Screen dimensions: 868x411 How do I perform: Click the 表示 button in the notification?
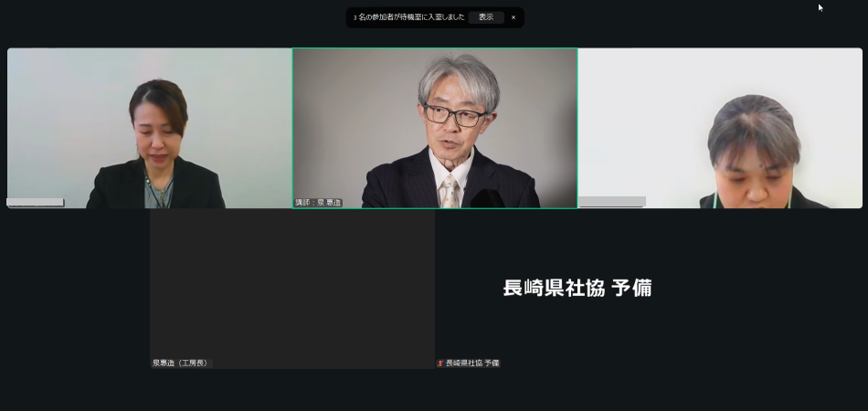point(485,17)
